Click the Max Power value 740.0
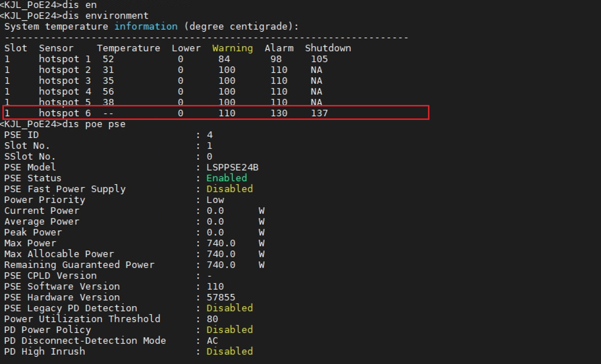Image resolution: width=601 pixels, height=364 pixels. 221,243
